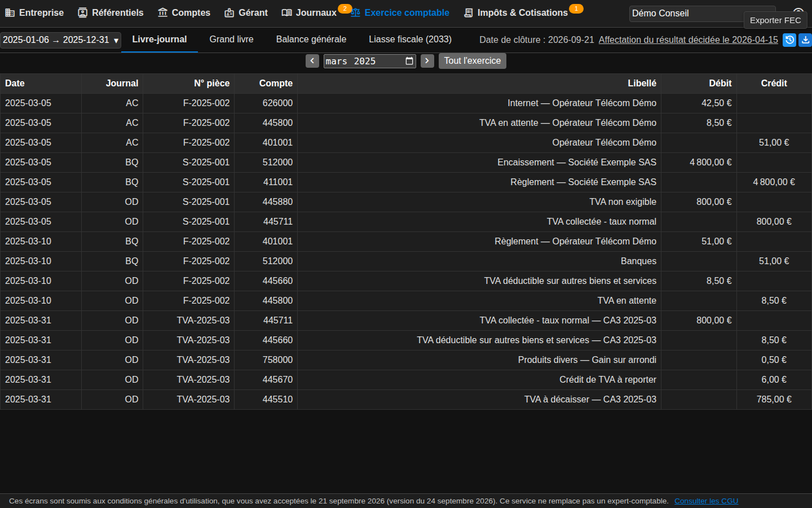The height and width of the screenshot is (508, 812).
Task: Open calendar picker icon in month field
Action: click(x=409, y=61)
